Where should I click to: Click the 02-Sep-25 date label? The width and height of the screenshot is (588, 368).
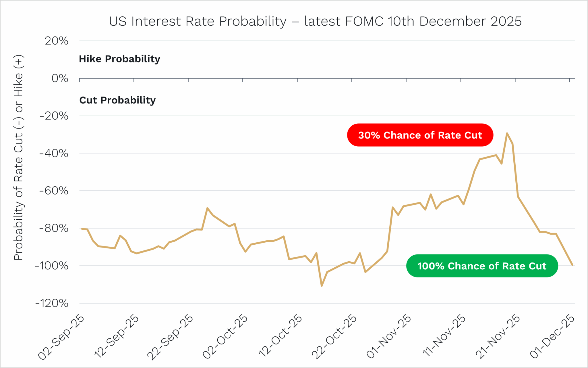click(x=61, y=337)
